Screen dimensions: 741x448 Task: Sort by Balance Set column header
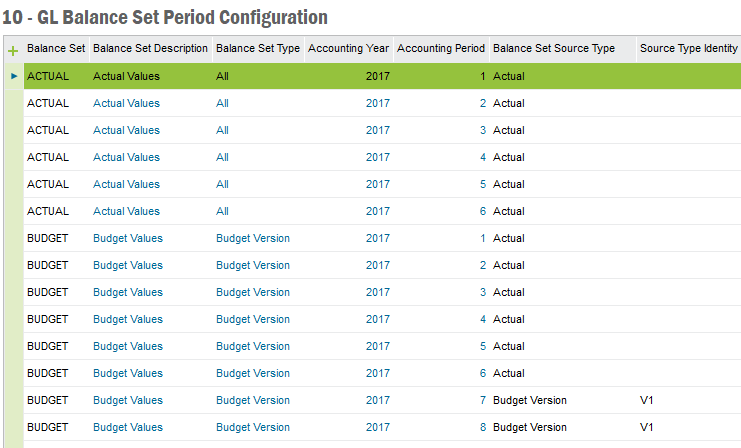click(x=55, y=48)
